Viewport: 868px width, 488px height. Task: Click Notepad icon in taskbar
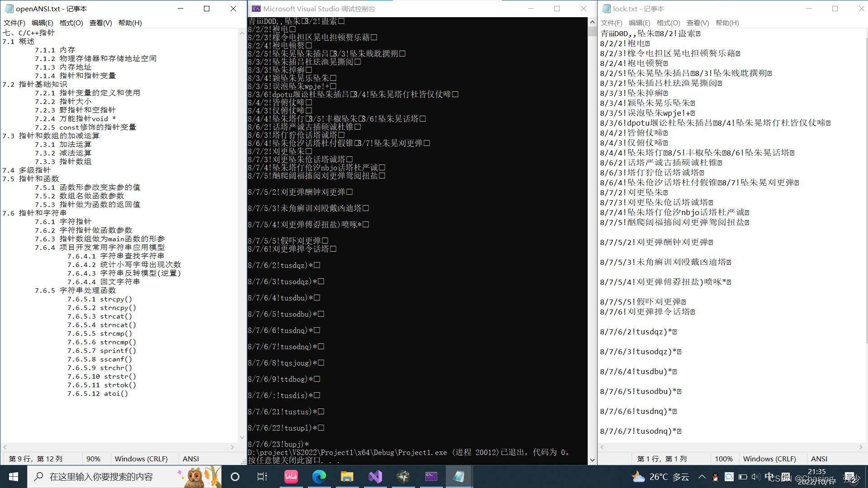(x=459, y=477)
